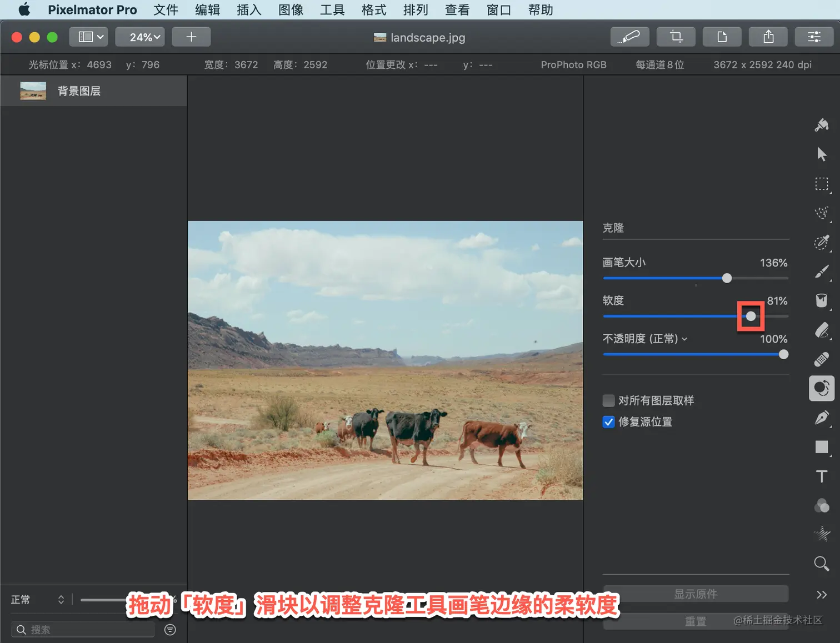Click the highlighted Clone tool
This screenshot has width=840, height=643.
click(x=822, y=388)
